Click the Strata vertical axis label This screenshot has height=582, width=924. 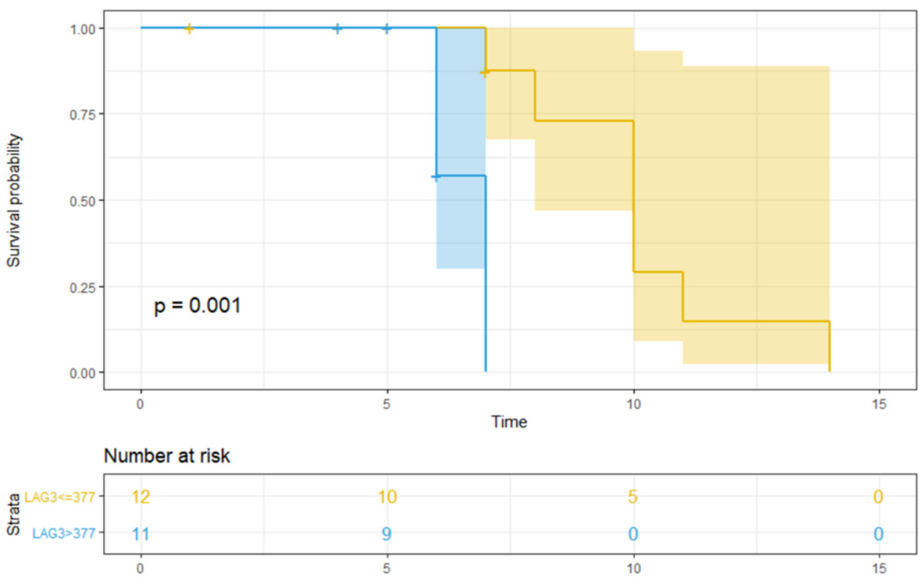pos(13,515)
